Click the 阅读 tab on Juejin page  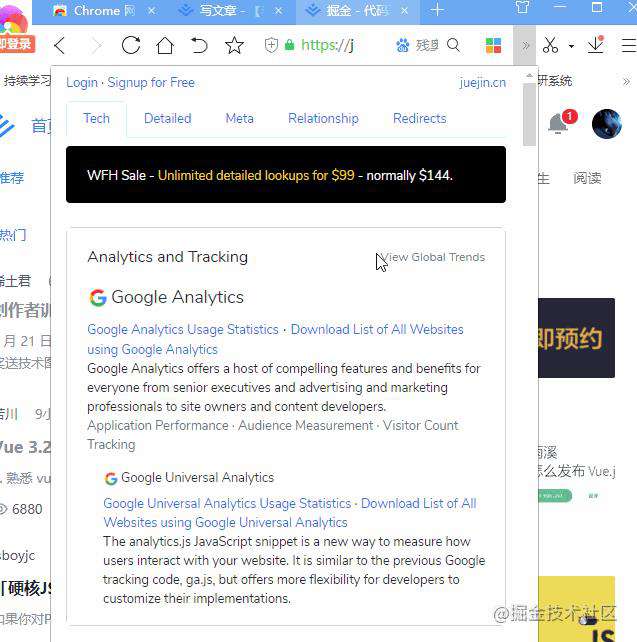pyautogui.click(x=587, y=178)
